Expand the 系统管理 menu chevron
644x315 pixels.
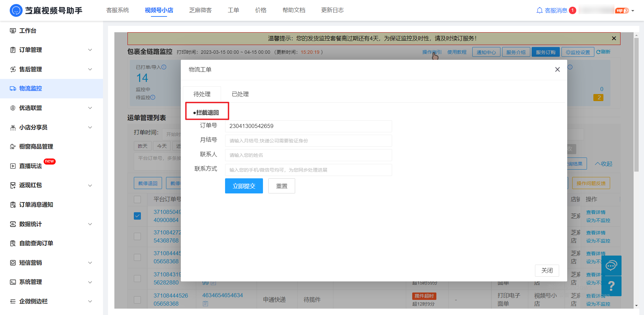point(90,282)
